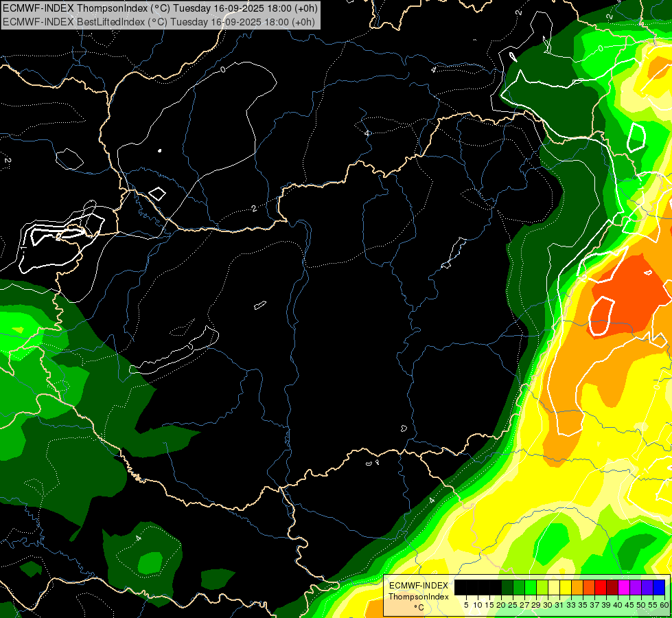Click the legend tick value 60
Viewport: 672px width, 618px height.
664,605
